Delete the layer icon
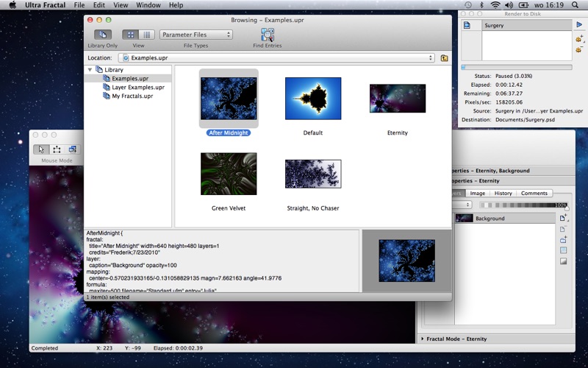 pyautogui.click(x=563, y=229)
